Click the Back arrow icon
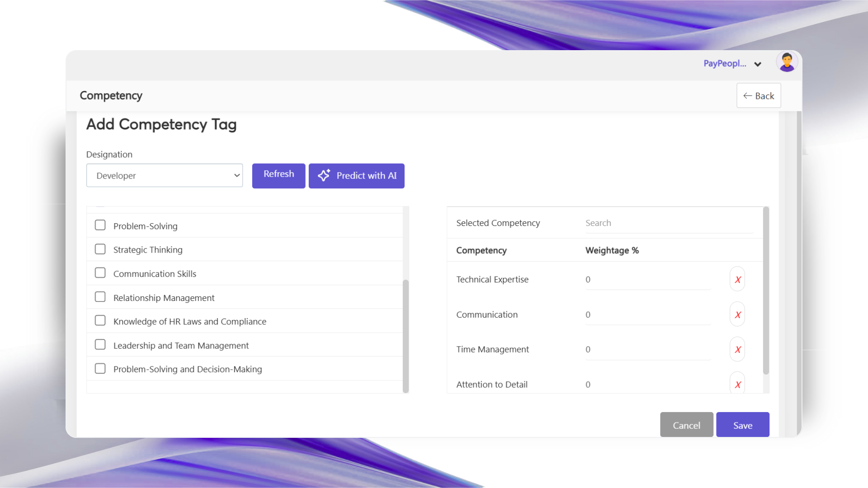The image size is (868, 488). coord(748,96)
